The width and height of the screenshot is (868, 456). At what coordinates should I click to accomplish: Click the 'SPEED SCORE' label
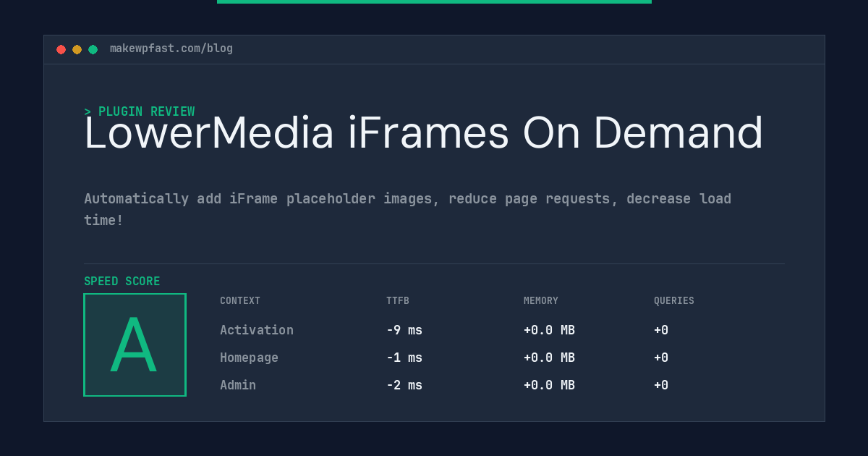pyautogui.click(x=122, y=282)
